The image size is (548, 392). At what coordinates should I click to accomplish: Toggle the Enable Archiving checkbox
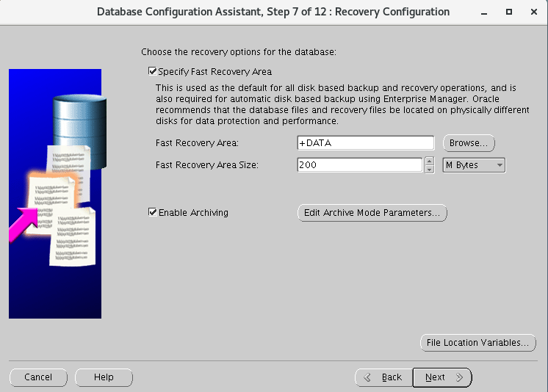[x=152, y=212]
